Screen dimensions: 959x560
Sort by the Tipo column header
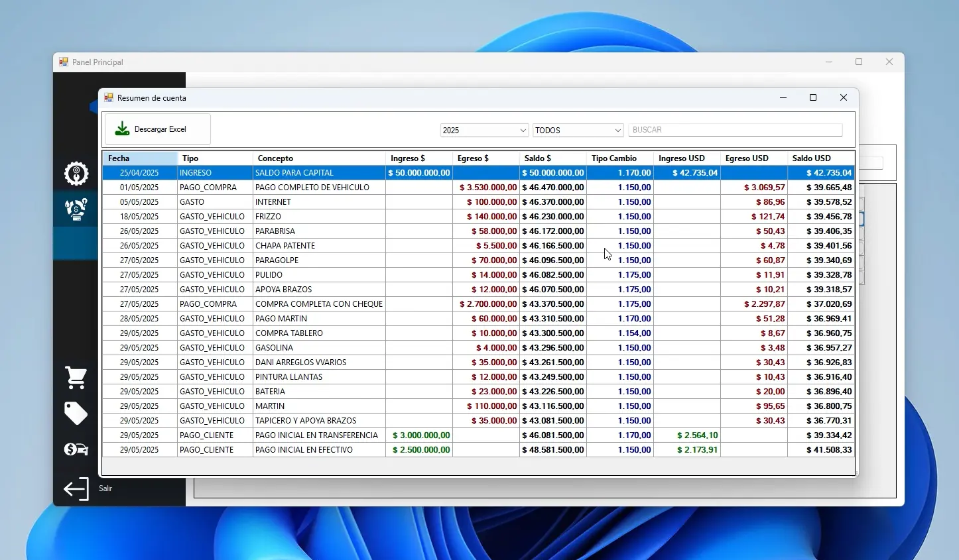click(215, 158)
